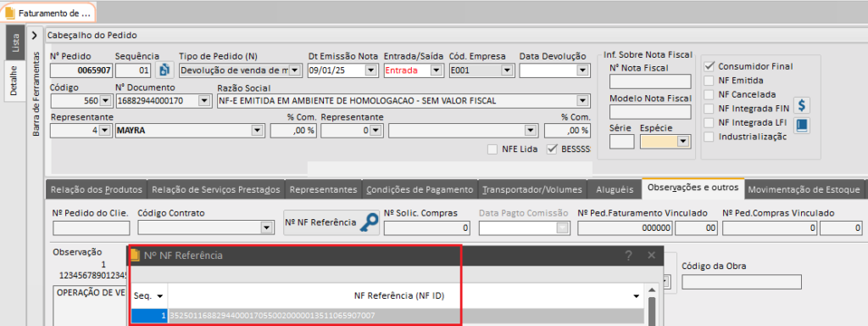Image resolution: width=868 pixels, height=326 pixels.
Task: Click the Nº Pedido do Clie. input field
Action: click(x=92, y=228)
